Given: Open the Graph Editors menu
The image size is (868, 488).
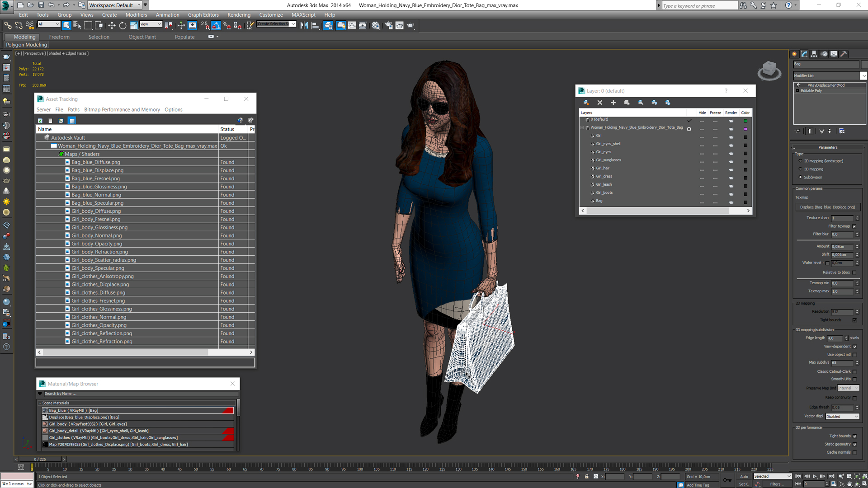Looking at the screenshot, I should tap(203, 15).
